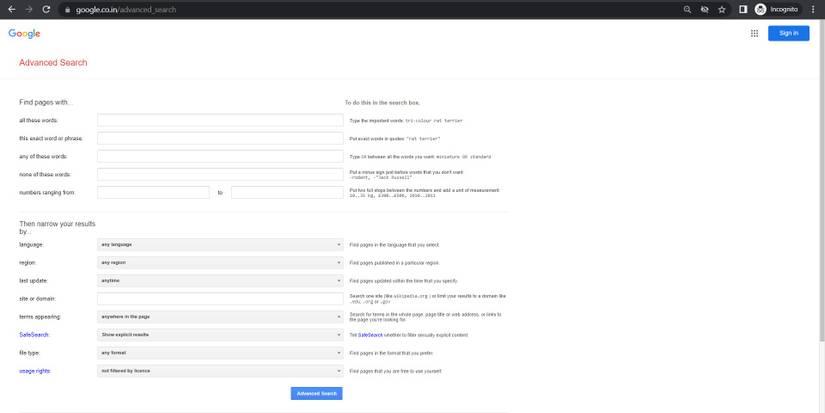Click the google.co.in address bar URL
825x413 pixels.
[x=126, y=10]
